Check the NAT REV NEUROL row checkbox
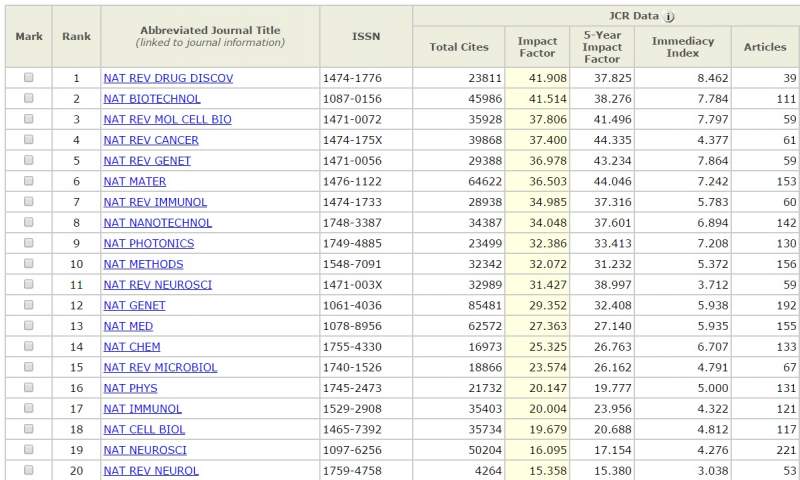This screenshot has width=800, height=480. 29,470
